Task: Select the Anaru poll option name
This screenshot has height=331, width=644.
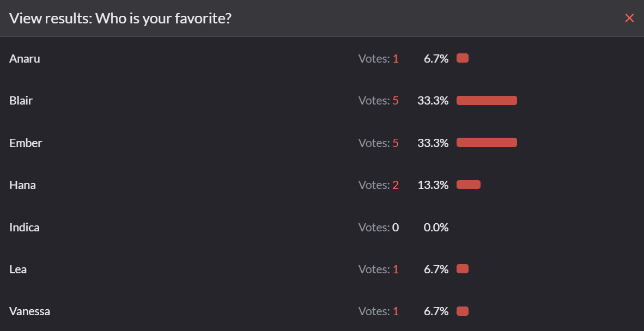Action: coord(25,59)
